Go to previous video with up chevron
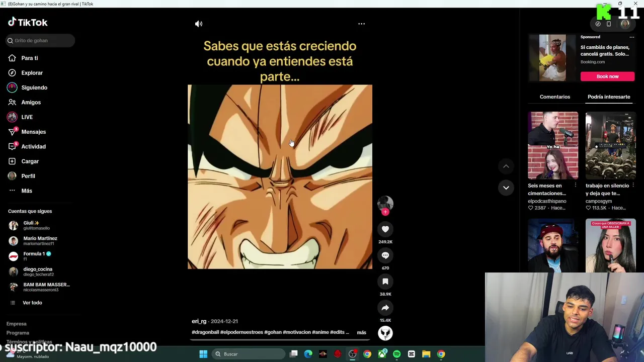This screenshot has width=644, height=362. coord(506,166)
